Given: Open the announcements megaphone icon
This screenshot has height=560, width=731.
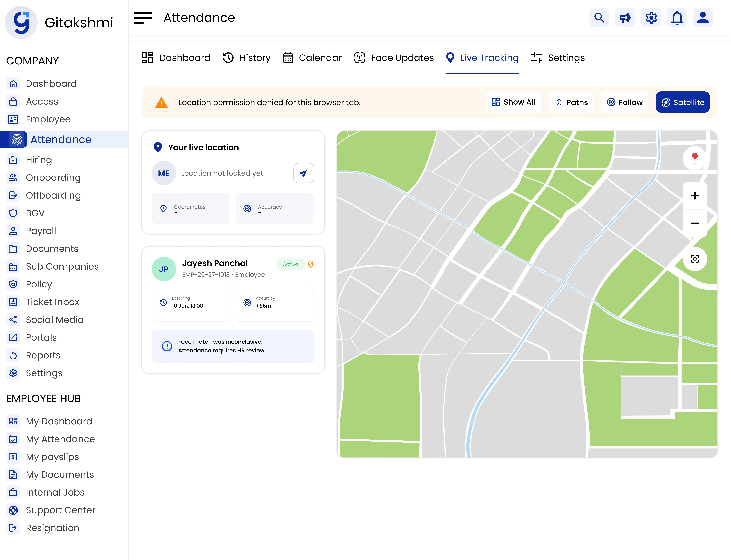Looking at the screenshot, I should pos(625,18).
